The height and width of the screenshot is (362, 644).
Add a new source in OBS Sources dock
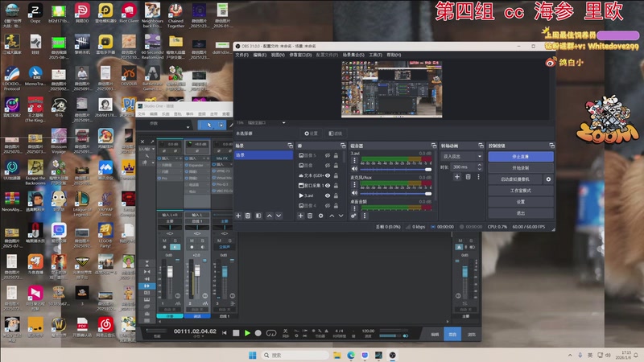coord(300,216)
